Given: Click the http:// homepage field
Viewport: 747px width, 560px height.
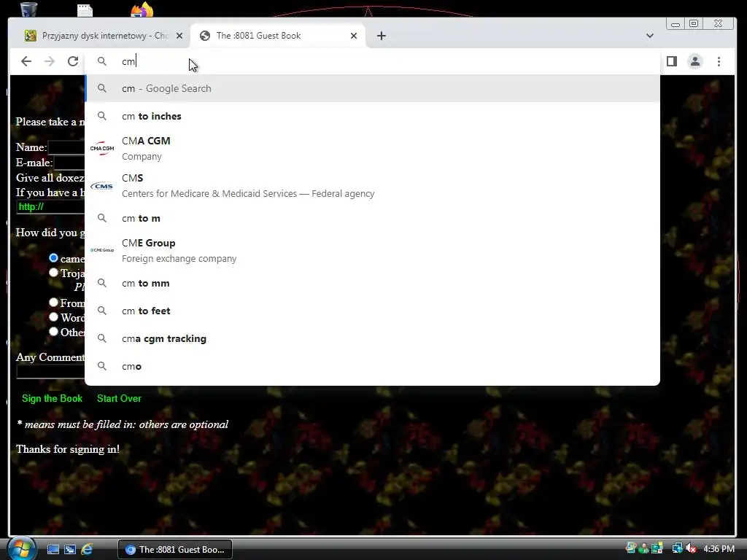Looking at the screenshot, I should click(x=50, y=206).
